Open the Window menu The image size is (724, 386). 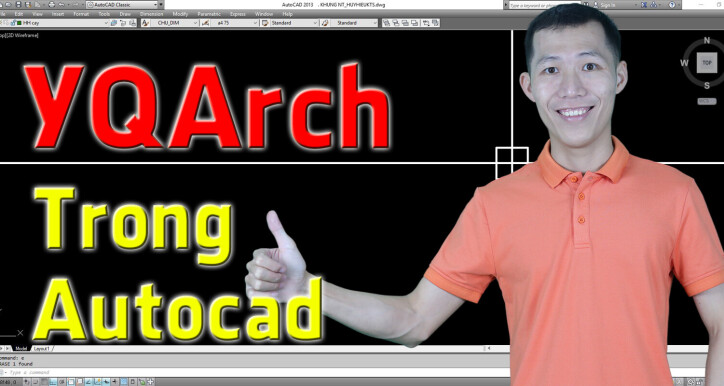pos(264,14)
